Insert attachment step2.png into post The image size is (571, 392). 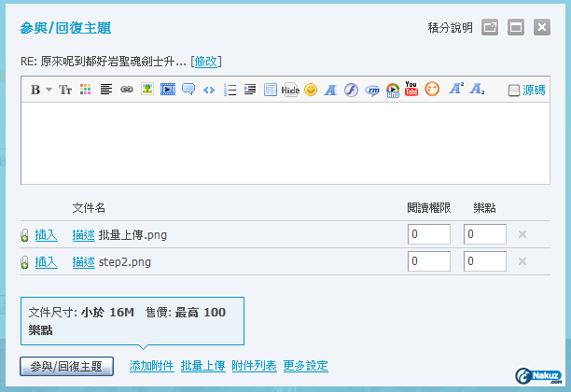(47, 262)
